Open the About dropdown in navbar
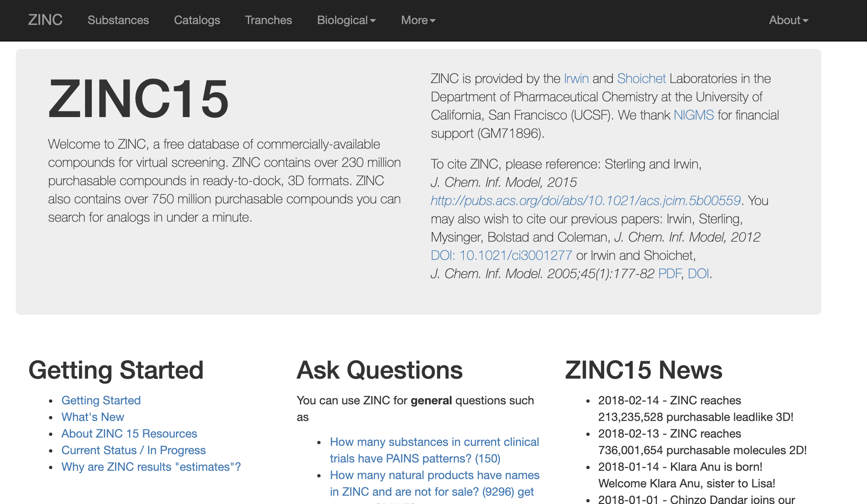 [789, 20]
